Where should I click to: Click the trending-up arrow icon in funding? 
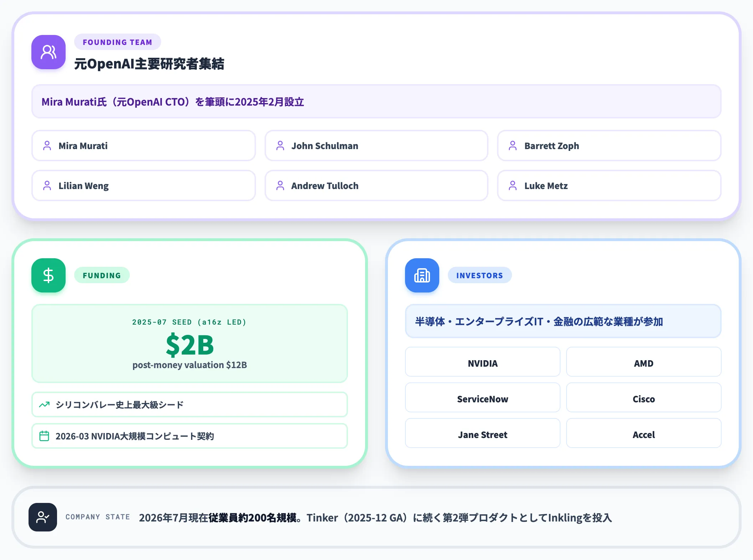44,404
